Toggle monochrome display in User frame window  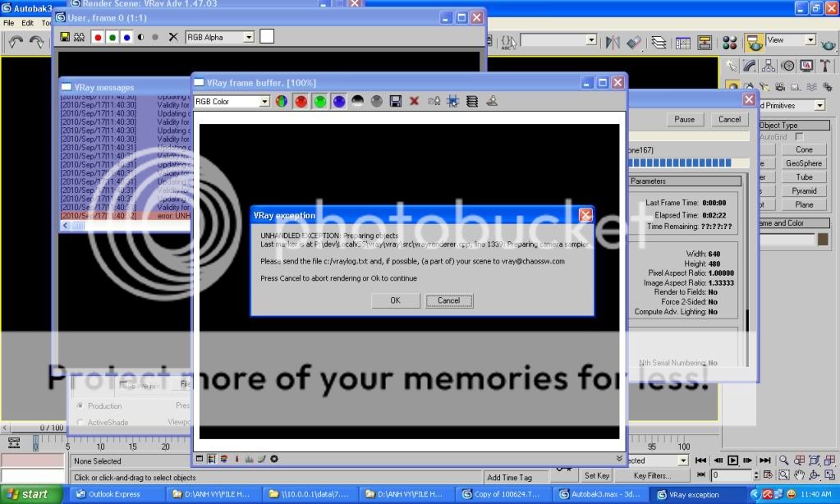coord(155,37)
